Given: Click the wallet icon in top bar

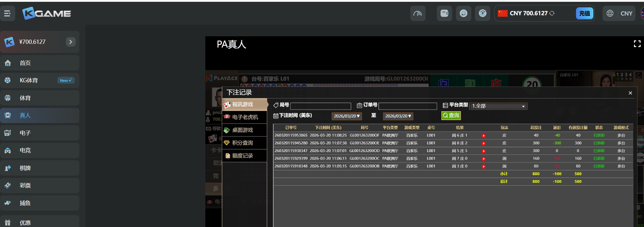Looking at the screenshot, I should coord(444,13).
